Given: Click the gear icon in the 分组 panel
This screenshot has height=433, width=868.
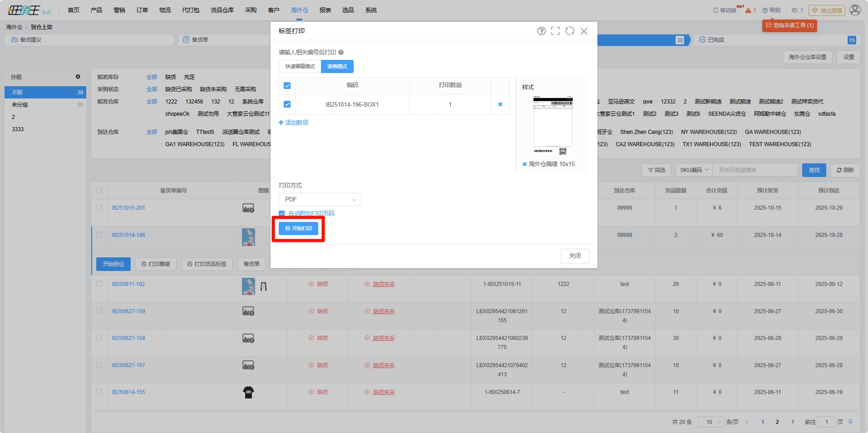Looking at the screenshot, I should (x=78, y=77).
